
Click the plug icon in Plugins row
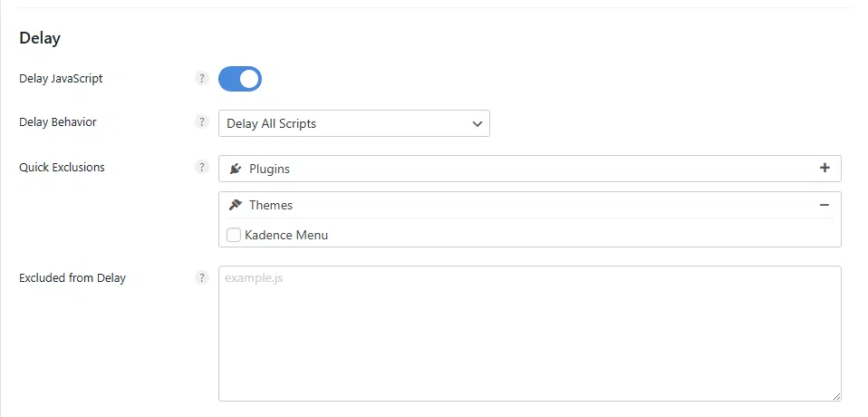click(x=236, y=169)
